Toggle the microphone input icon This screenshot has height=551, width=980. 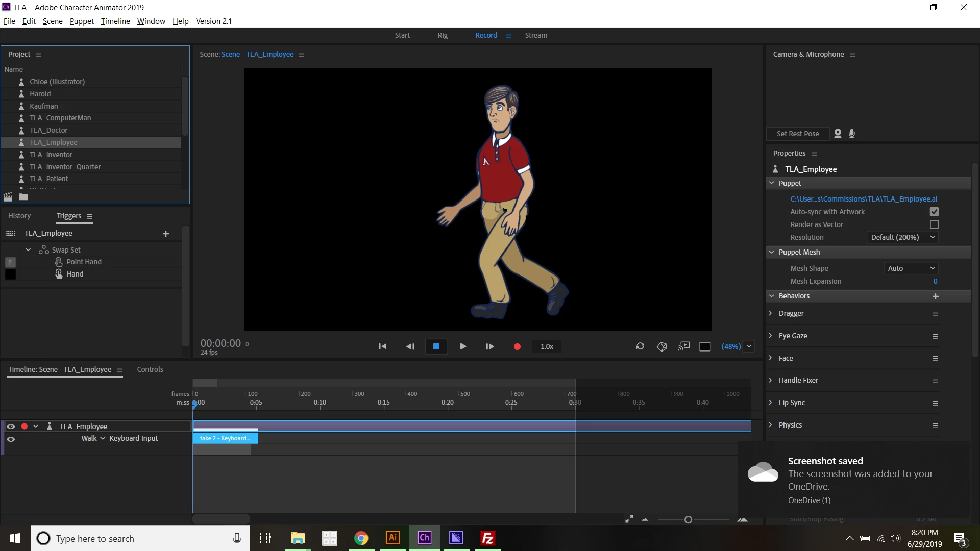click(x=852, y=134)
